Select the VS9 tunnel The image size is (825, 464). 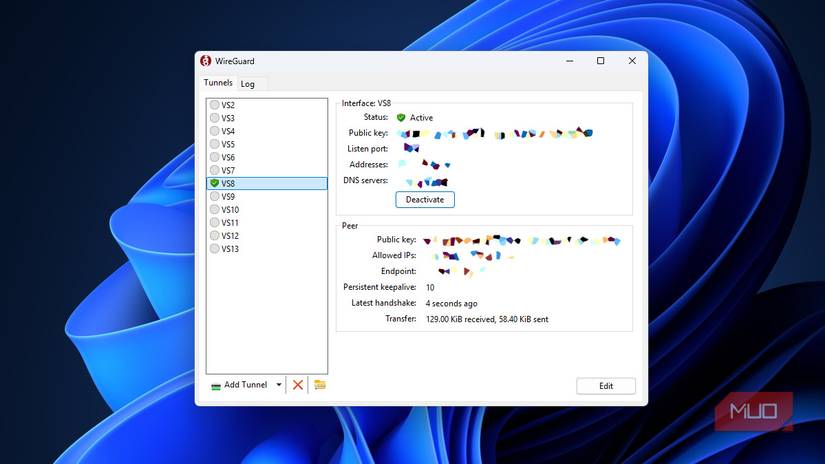pos(267,196)
